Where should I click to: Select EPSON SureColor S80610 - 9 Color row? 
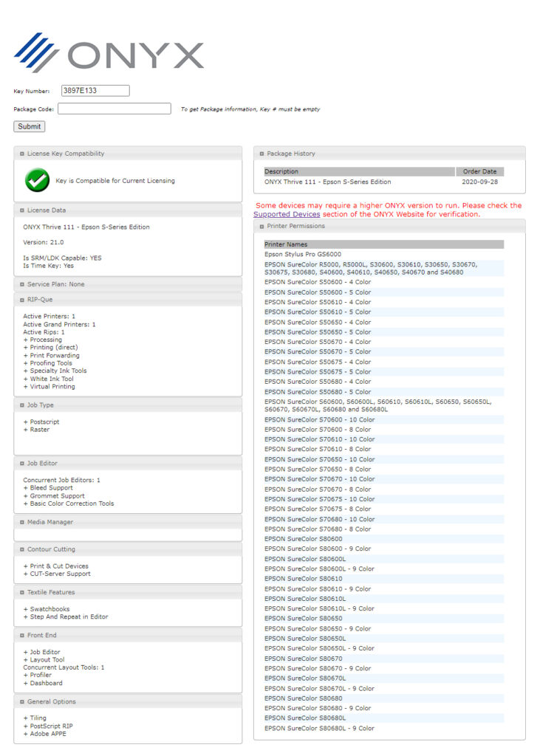click(x=383, y=589)
